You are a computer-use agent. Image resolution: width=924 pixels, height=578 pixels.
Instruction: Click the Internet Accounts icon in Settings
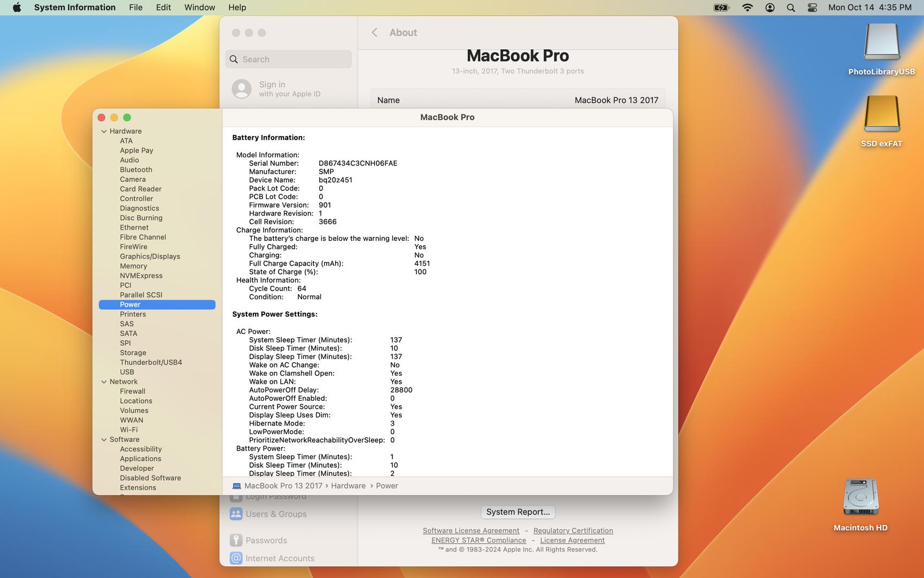coord(236,558)
